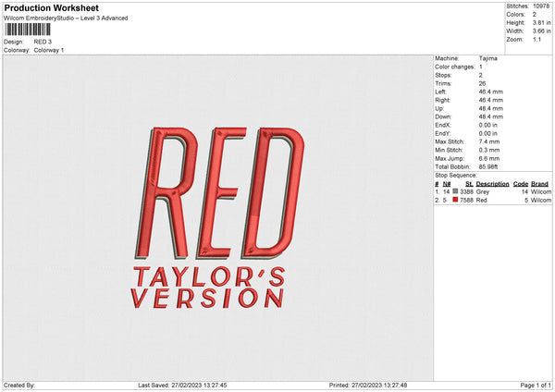
Task: Click the 'Created By:' footer label
Action: (19, 385)
